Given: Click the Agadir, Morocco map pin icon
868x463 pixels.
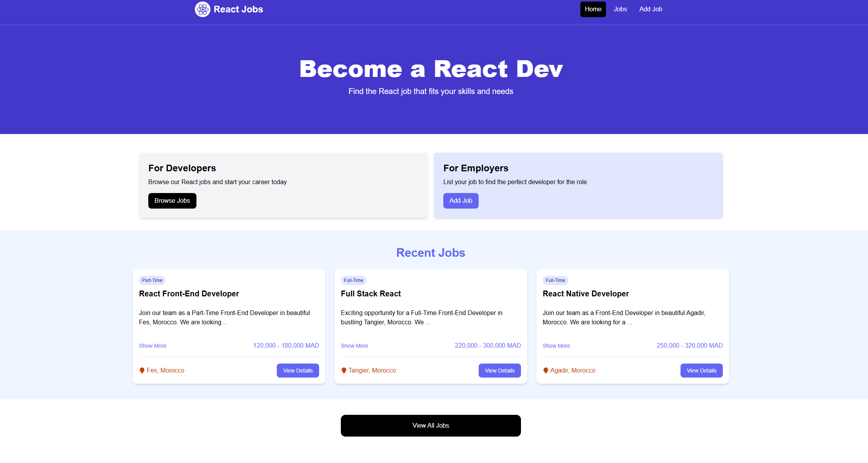Looking at the screenshot, I should click(546, 371).
